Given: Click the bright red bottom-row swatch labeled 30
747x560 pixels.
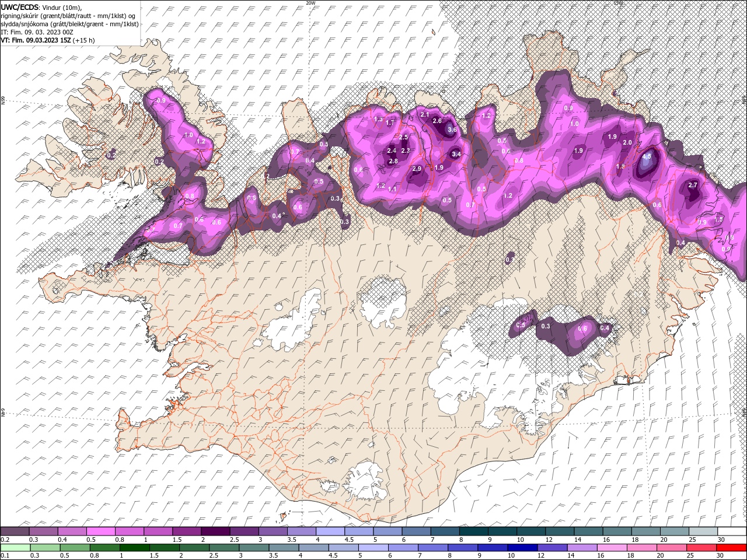Looking at the screenshot, I should click(x=732, y=548).
